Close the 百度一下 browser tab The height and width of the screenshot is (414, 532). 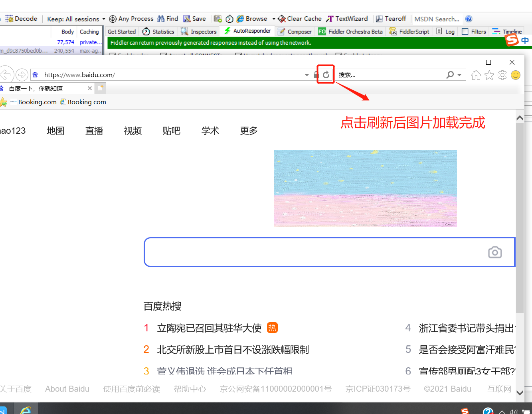90,88
